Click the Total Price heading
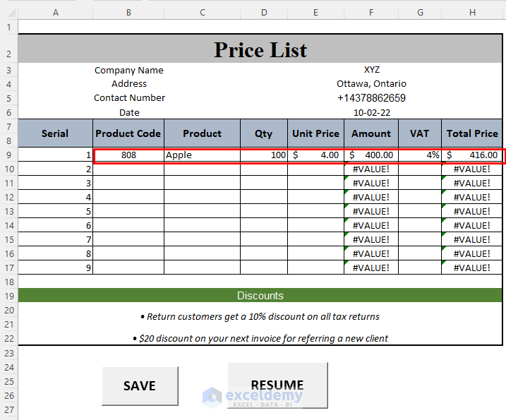This screenshot has height=420, width=506. click(x=472, y=133)
